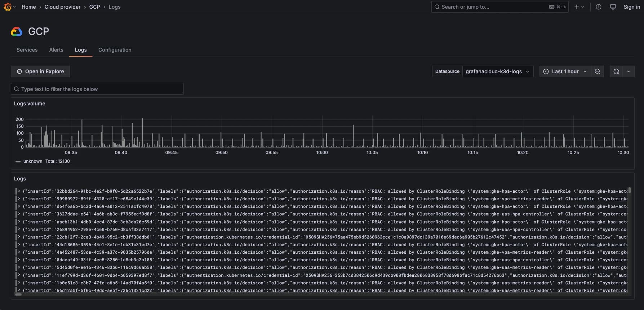Screen dimensions: 644x310
Task: Open the help question-mark icon
Action: pyautogui.click(x=599, y=7)
